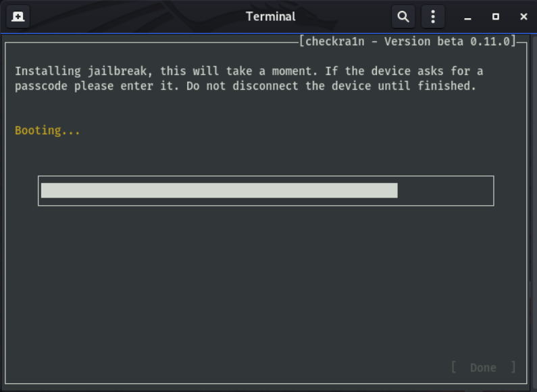
Task: Minimize the Terminal window
Action: [467, 16]
